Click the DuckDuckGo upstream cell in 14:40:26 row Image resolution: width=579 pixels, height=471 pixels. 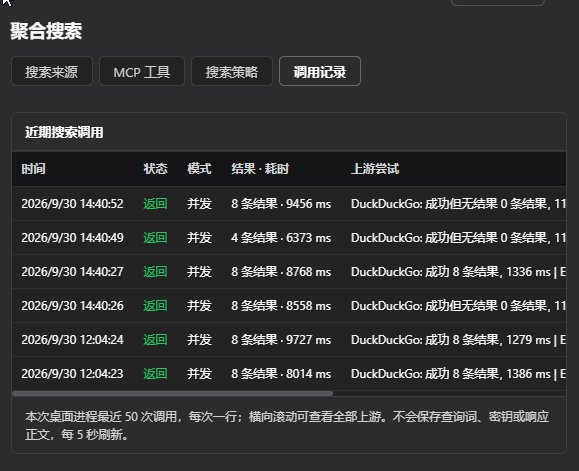[x=458, y=306]
